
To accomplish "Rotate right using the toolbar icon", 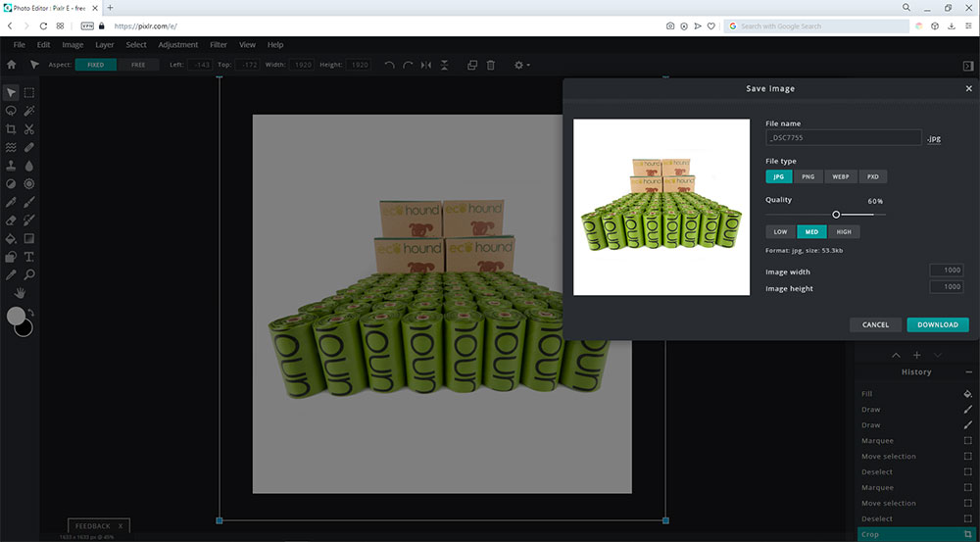I will [x=408, y=65].
